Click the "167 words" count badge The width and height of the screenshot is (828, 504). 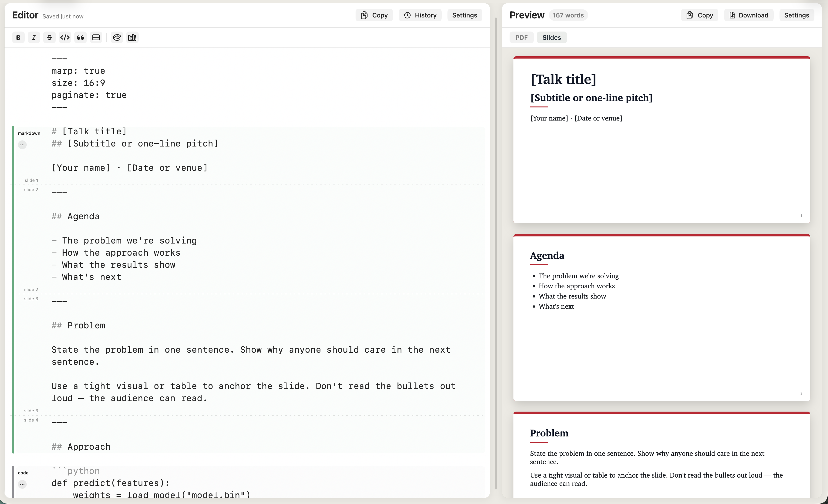click(x=568, y=15)
